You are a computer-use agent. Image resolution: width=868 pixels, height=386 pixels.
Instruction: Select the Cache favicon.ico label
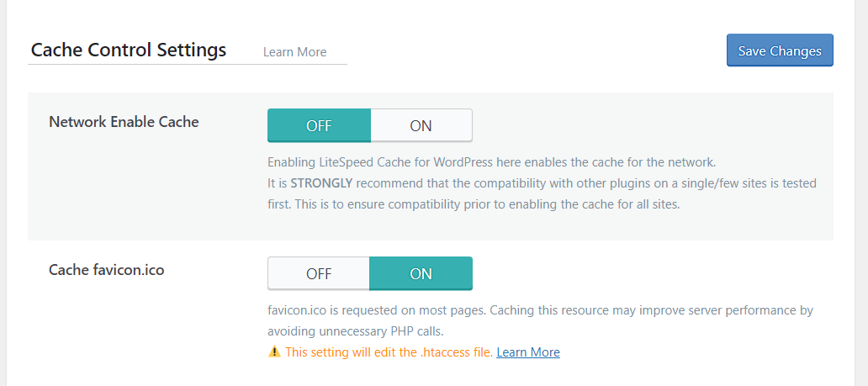click(x=106, y=270)
